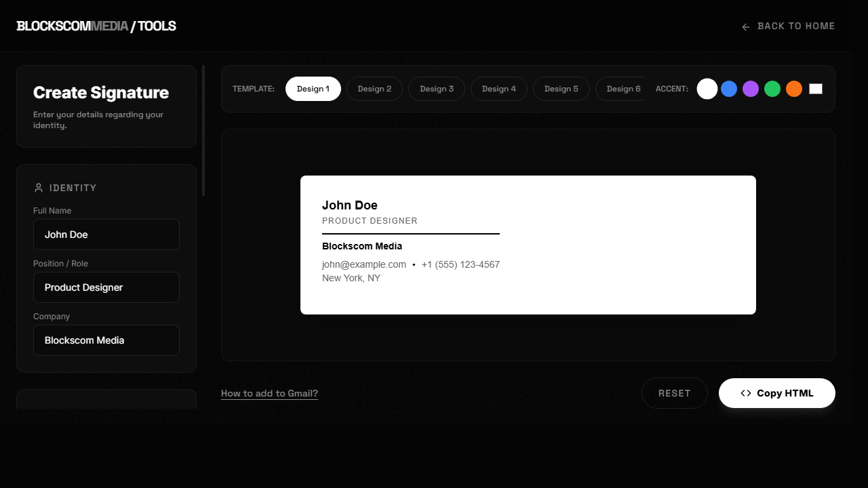Click the Company input showing Blockscom Media
Viewport: 868px width, 488px height.
coord(106,340)
